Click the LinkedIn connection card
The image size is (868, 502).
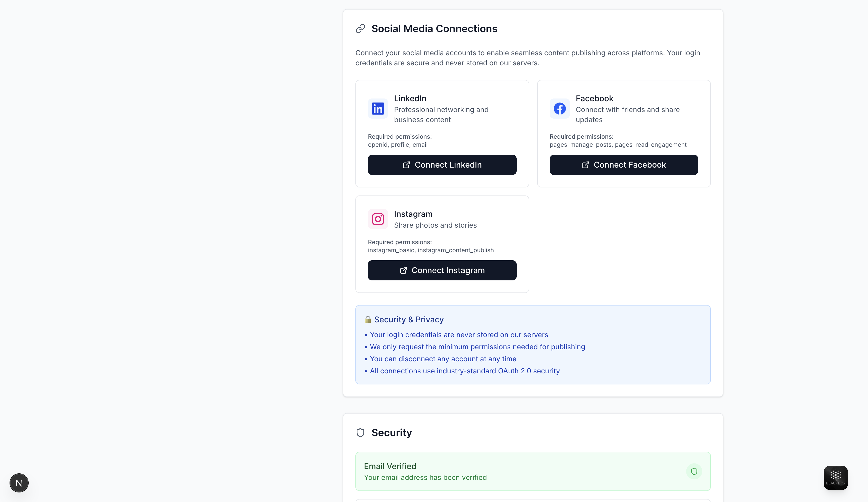click(x=442, y=134)
